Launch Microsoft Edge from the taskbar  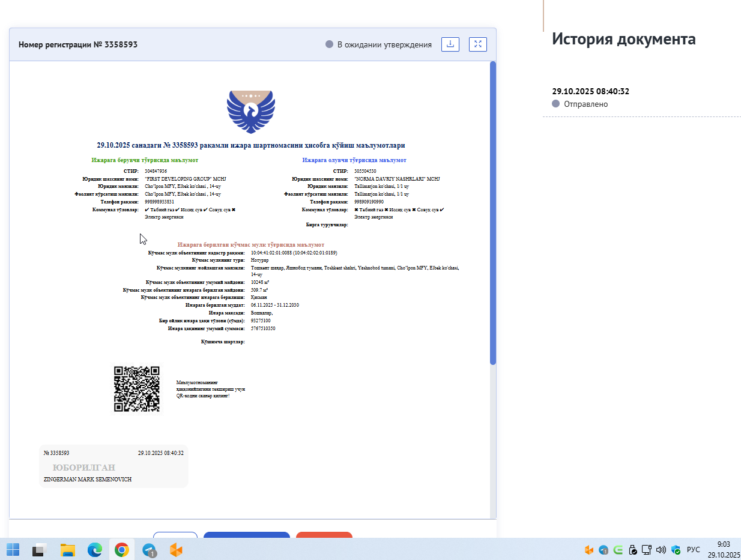click(95, 549)
